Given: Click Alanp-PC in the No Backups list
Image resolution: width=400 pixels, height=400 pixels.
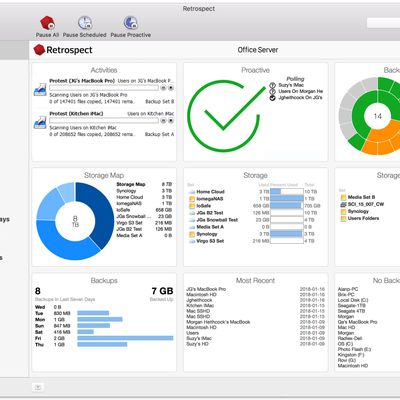Looking at the screenshot, I should point(348,289).
